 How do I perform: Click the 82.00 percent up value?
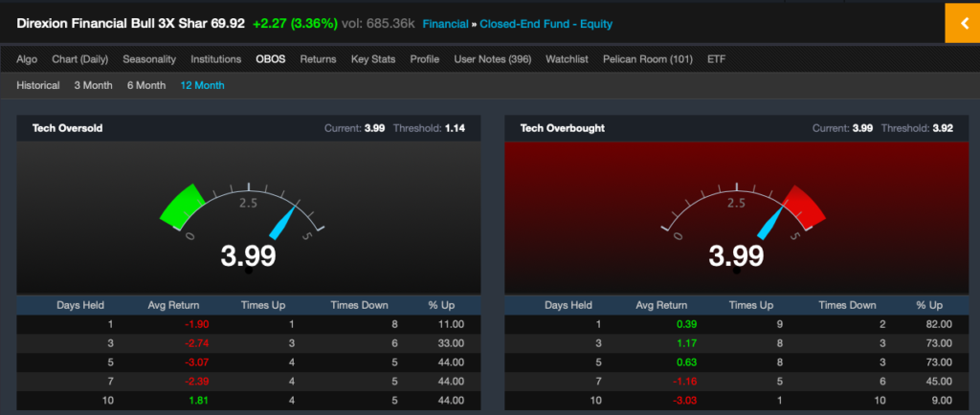pos(940,324)
